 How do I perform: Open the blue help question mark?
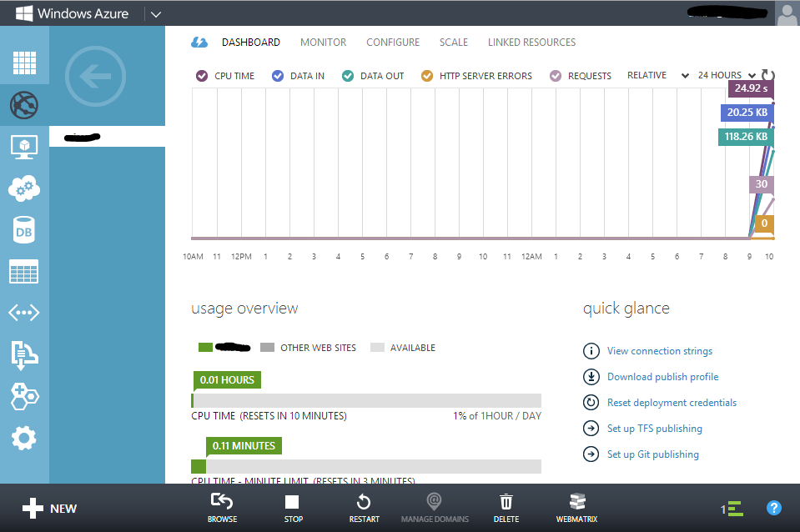[x=774, y=508]
